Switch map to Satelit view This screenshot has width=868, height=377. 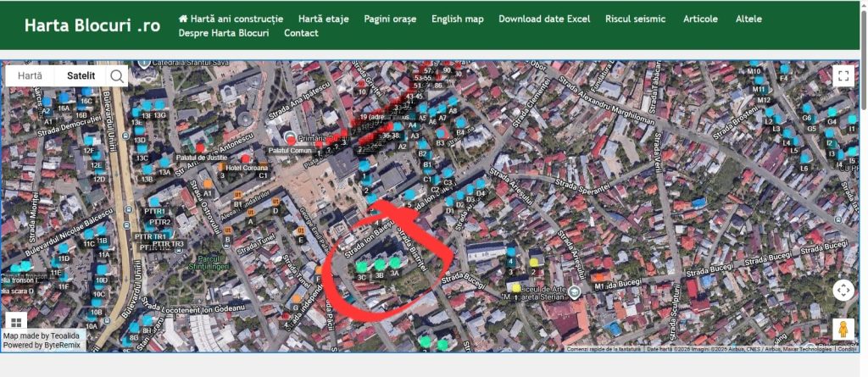tap(81, 76)
